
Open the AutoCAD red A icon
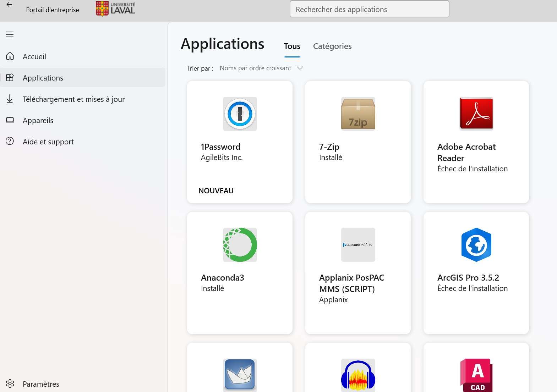point(476,375)
